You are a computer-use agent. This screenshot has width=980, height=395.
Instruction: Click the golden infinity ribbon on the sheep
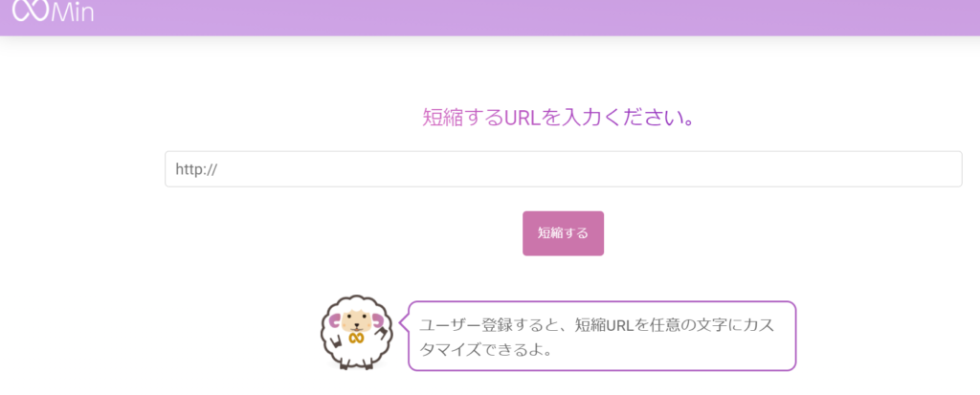pos(356,339)
